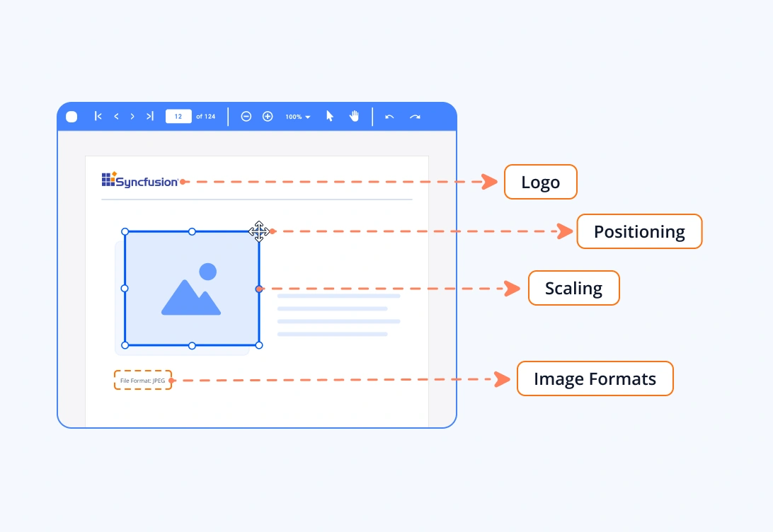Click the Image Formats callout label
Viewport: 773px width, 532px height.
click(x=595, y=378)
